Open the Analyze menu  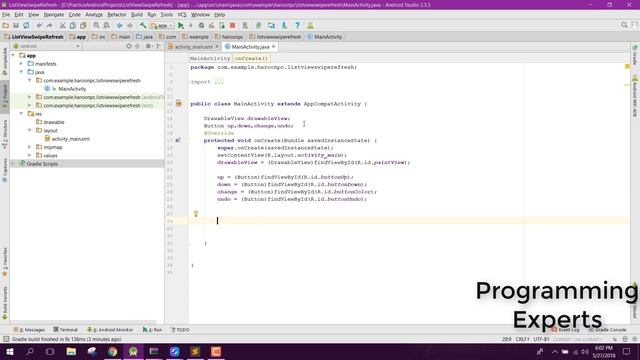point(94,15)
